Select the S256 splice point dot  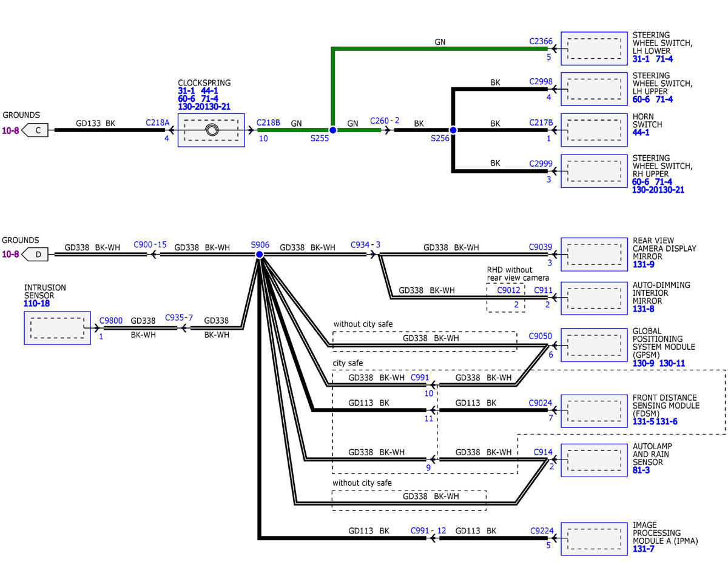[453, 130]
